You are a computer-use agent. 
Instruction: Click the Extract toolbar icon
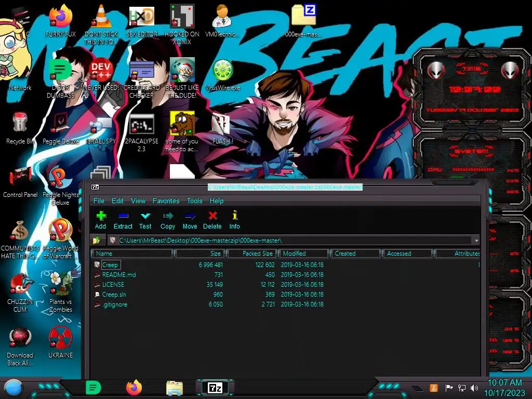coord(123,220)
